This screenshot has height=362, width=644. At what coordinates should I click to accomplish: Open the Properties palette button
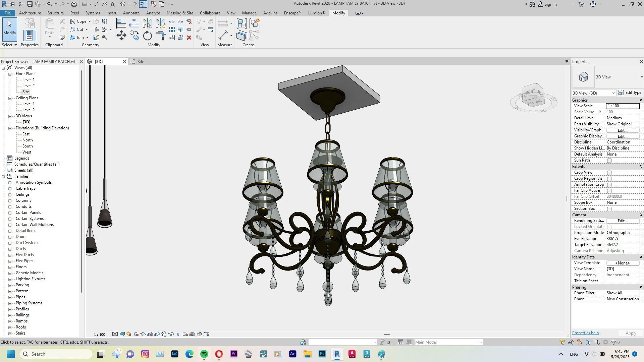(x=29, y=36)
